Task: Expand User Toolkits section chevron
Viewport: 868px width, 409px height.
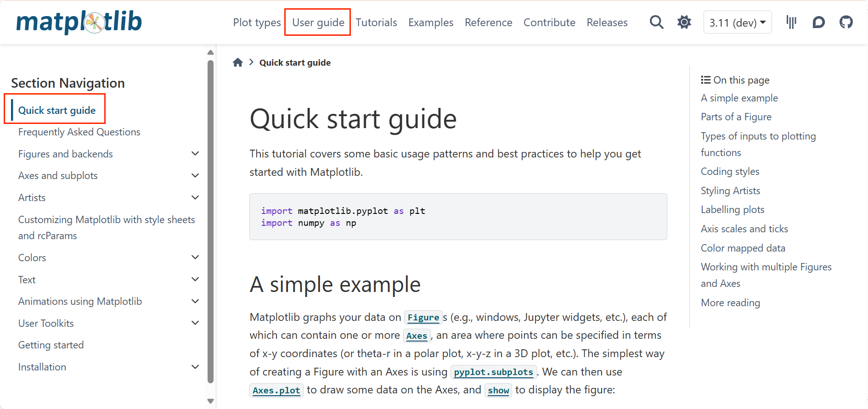Action: point(195,323)
